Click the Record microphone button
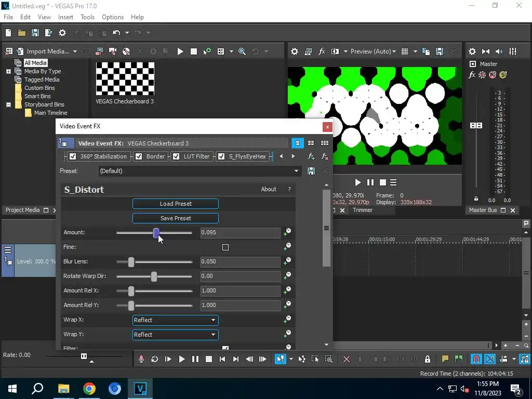The image size is (532, 399). click(141, 359)
